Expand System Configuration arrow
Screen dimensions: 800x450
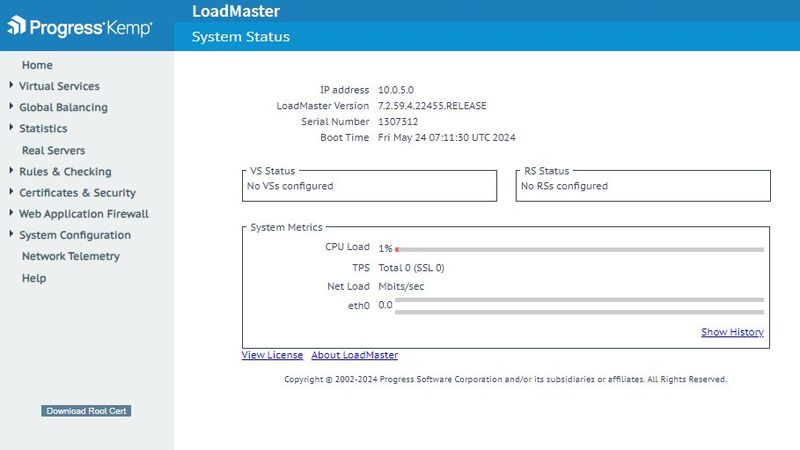pyautogui.click(x=11, y=234)
